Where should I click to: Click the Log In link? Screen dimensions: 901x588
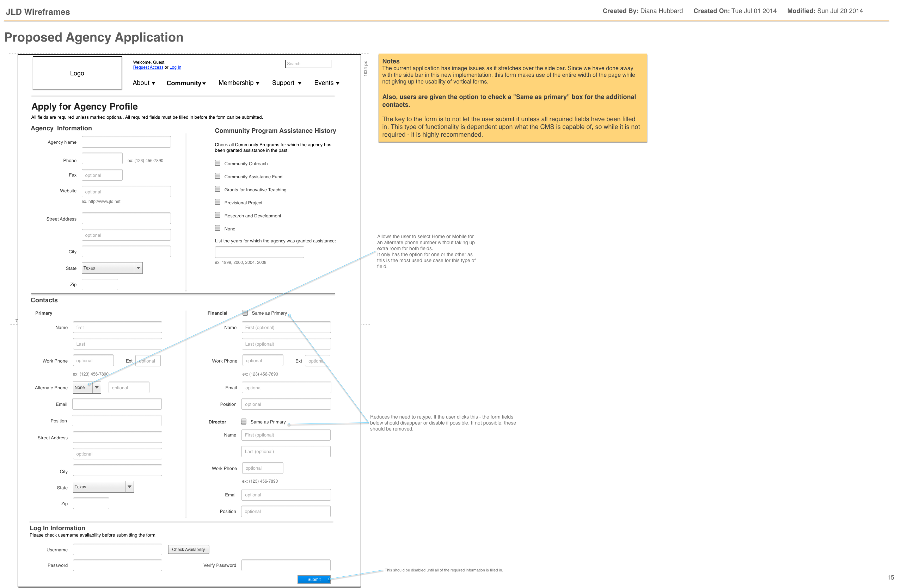(175, 67)
